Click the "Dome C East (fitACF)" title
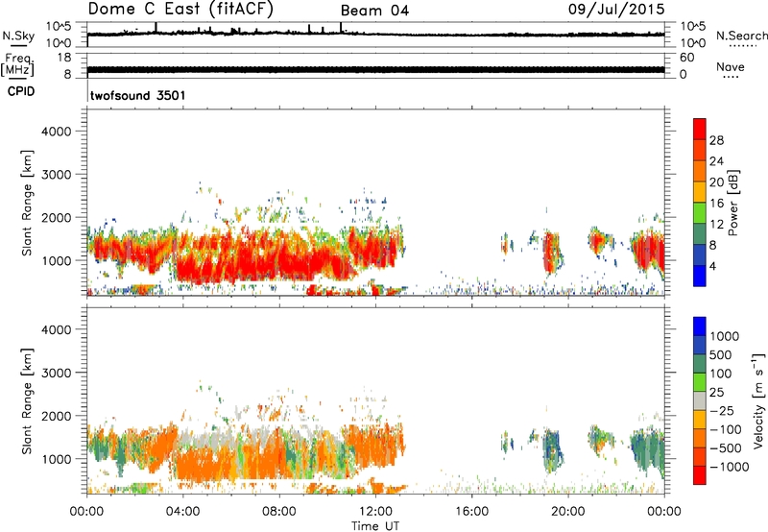The height and width of the screenshot is (532, 768). point(180,9)
